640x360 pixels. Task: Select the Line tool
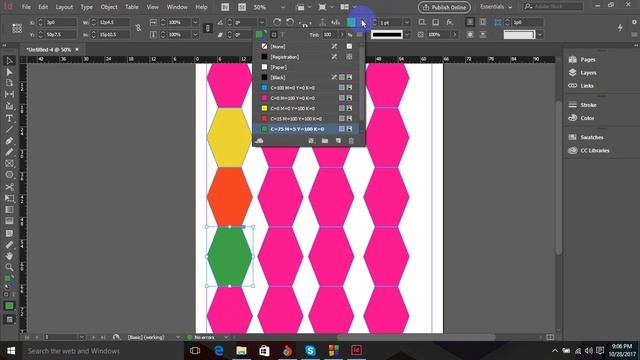[x=9, y=130]
